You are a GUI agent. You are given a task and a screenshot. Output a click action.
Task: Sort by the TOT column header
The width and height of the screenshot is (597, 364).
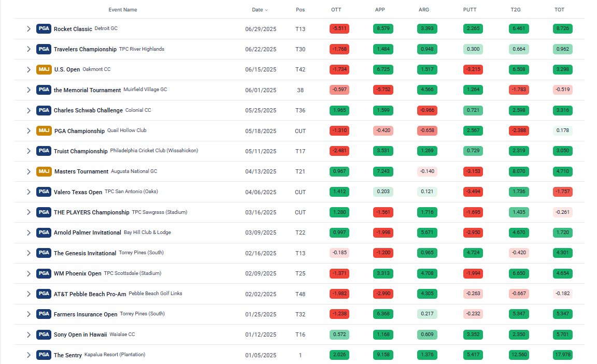click(559, 10)
